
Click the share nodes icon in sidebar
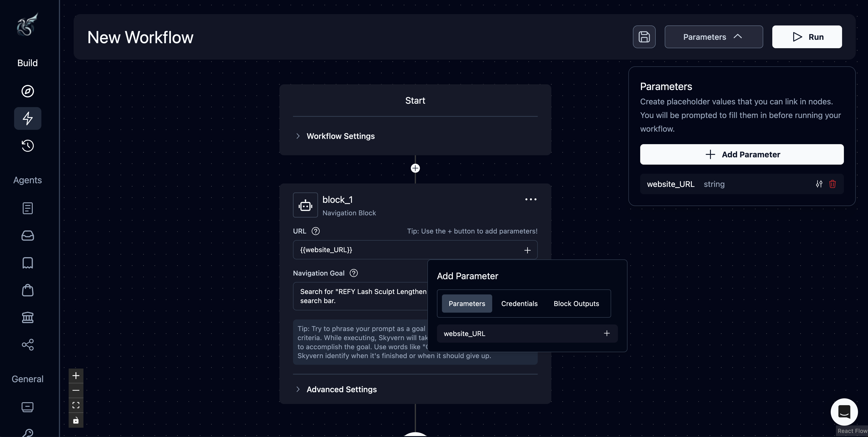coord(28,345)
